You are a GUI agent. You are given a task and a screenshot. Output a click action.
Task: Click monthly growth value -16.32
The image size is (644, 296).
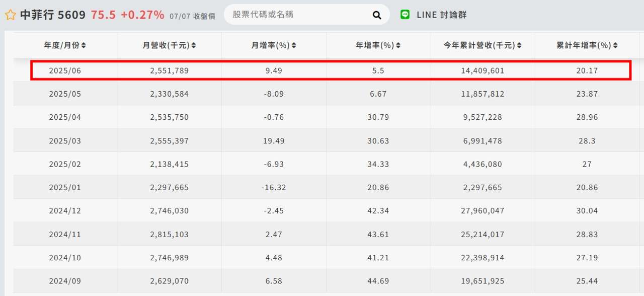click(x=274, y=187)
